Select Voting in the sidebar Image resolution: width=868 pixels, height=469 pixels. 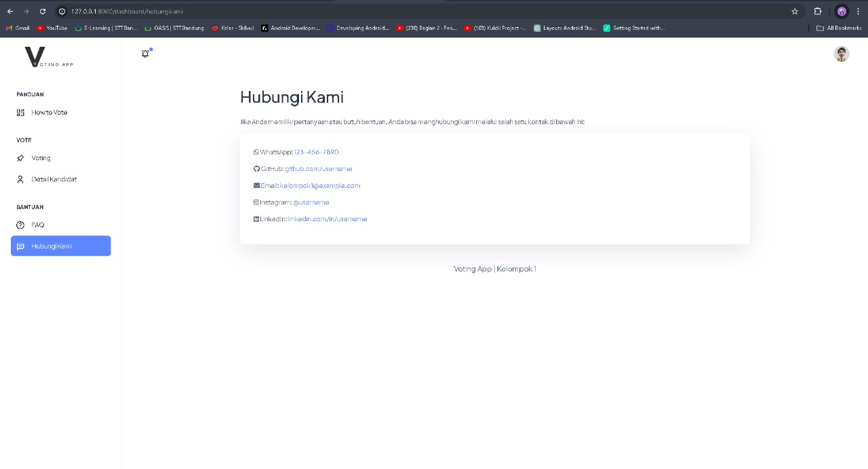41,158
